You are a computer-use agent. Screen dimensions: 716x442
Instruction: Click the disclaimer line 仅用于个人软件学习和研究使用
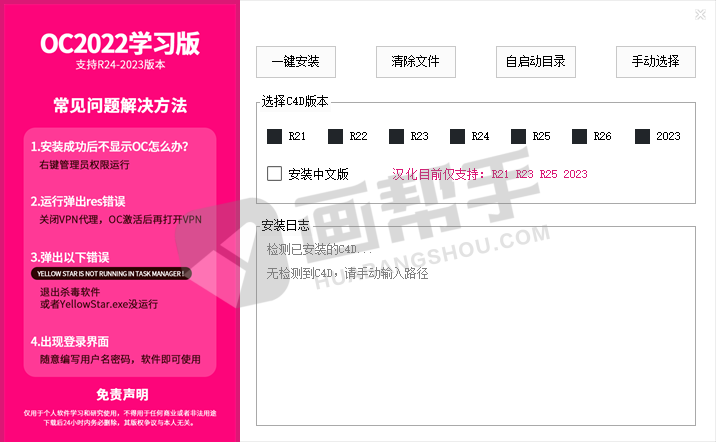120,413
